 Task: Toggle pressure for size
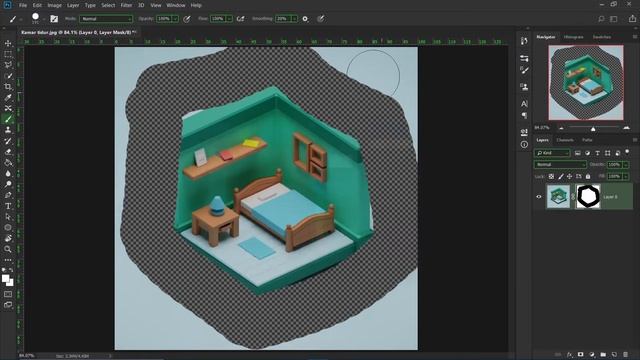pos(321,19)
